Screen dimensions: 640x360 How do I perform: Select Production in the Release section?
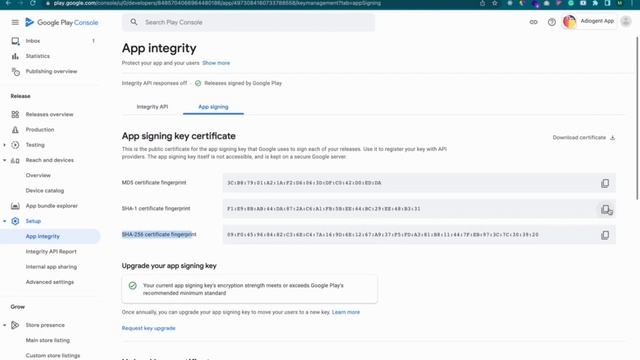[x=40, y=129]
